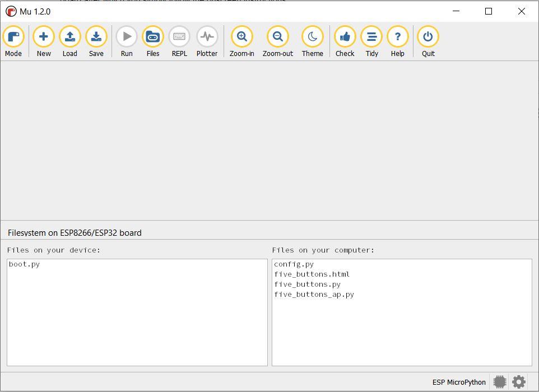
Task: Select five_buttons_ap.py file
Action: point(314,295)
